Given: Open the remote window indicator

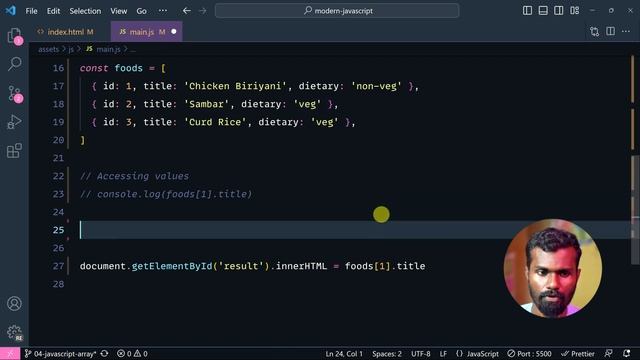Looking at the screenshot, I should pyautogui.click(x=10, y=354).
